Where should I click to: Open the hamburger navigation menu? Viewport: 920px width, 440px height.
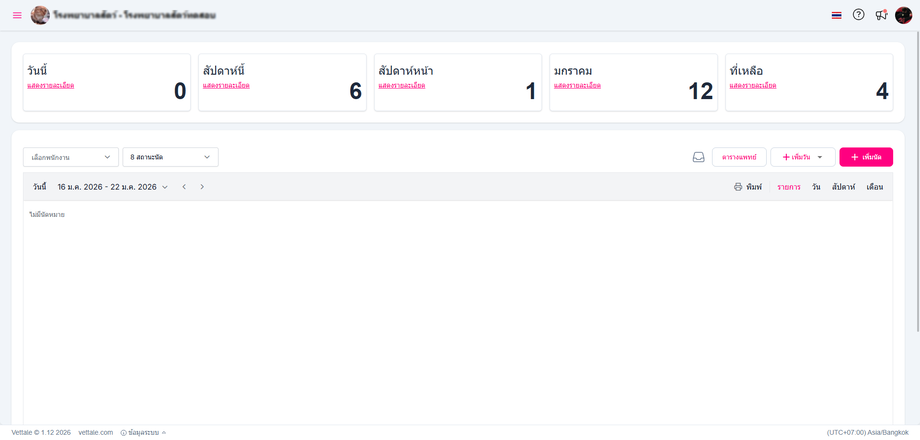(17, 15)
